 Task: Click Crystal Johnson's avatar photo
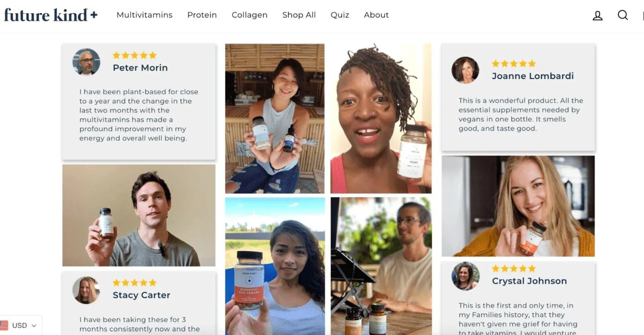point(466,276)
